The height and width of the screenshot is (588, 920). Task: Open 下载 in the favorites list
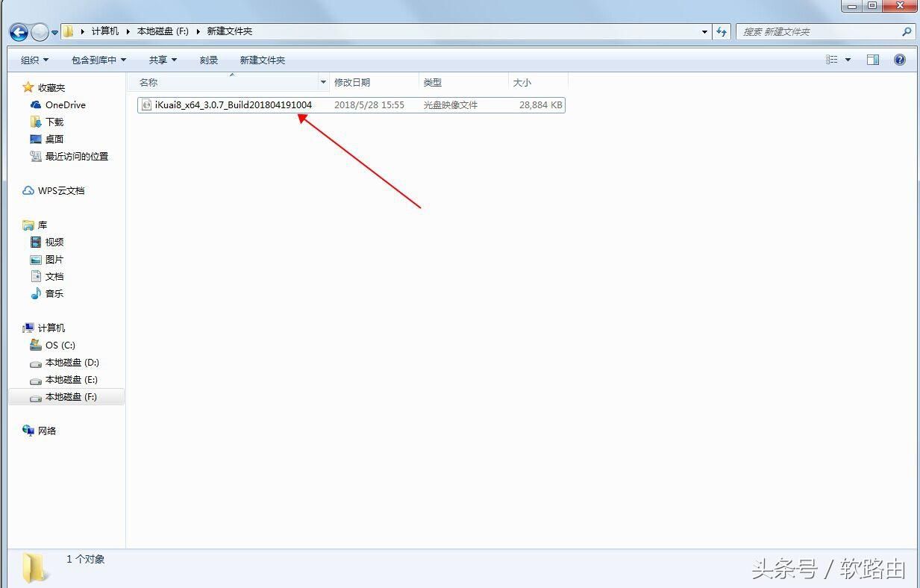click(x=54, y=122)
